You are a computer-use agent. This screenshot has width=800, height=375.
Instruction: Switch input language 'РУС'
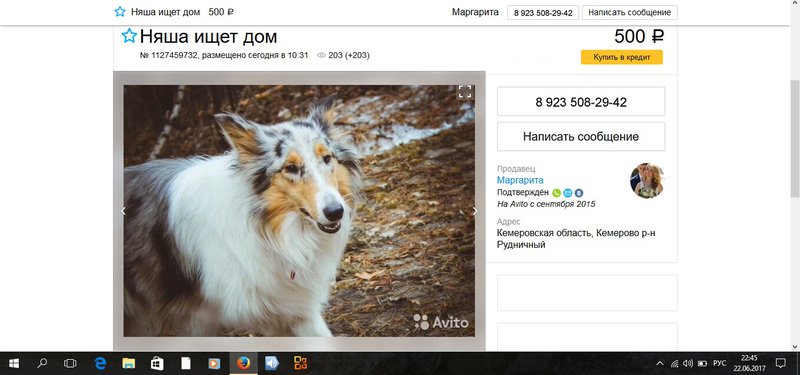click(719, 364)
